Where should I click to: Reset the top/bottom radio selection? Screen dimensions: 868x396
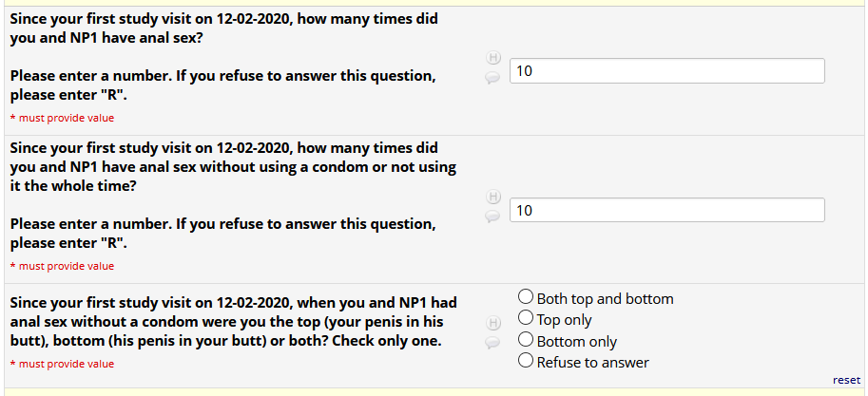[x=846, y=380]
